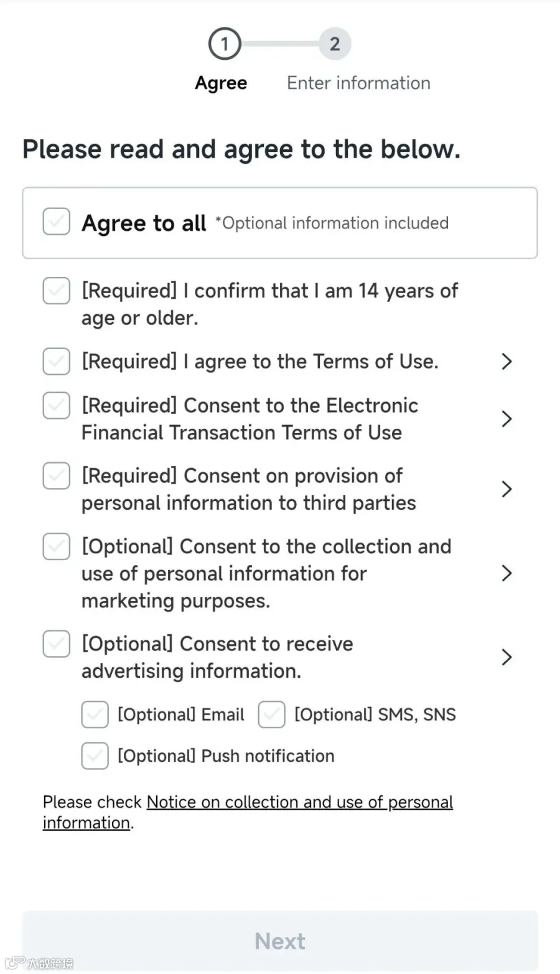Open marketing purposes consent details chevron
This screenshot has height=974, width=560.
click(506, 573)
